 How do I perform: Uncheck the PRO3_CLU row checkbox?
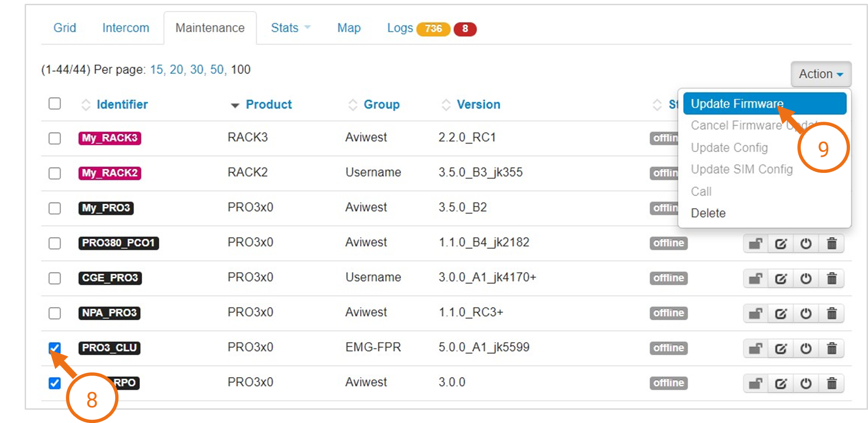tap(55, 349)
